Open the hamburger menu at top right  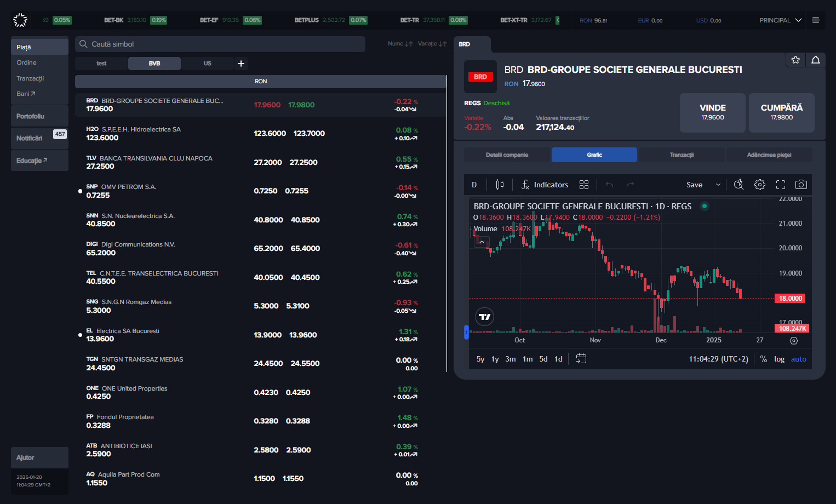pyautogui.click(x=816, y=20)
